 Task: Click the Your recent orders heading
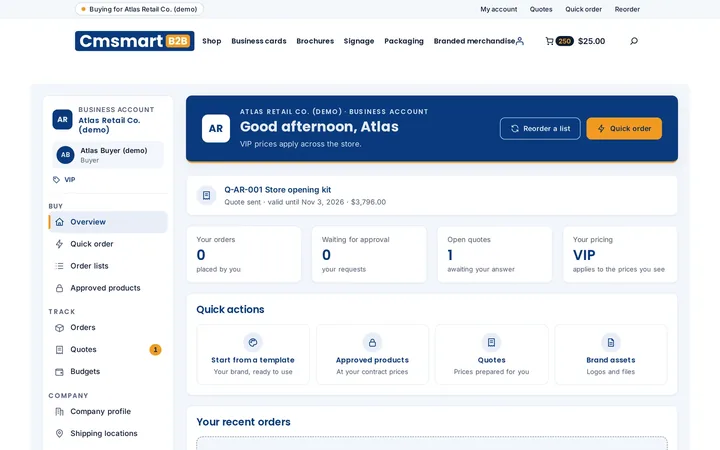243,422
